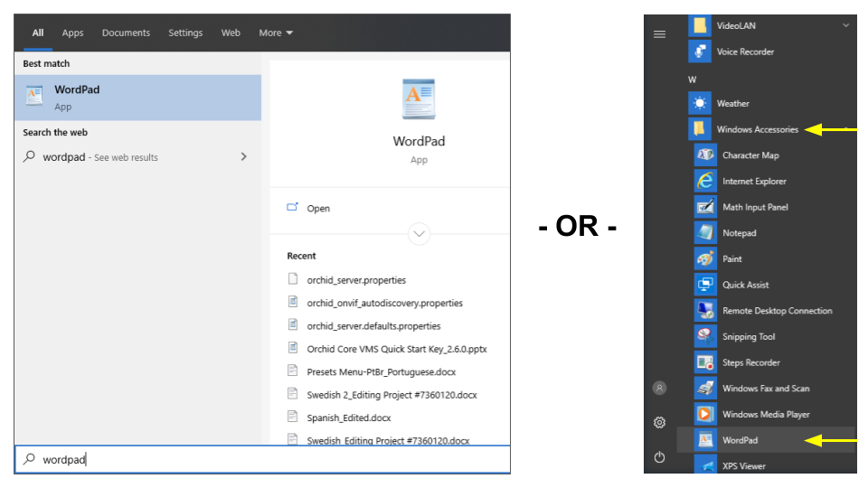Open Orchid Core VMS Quick Start Key_2.6.0.pptx
Screen dimensions: 868x488
point(397,349)
